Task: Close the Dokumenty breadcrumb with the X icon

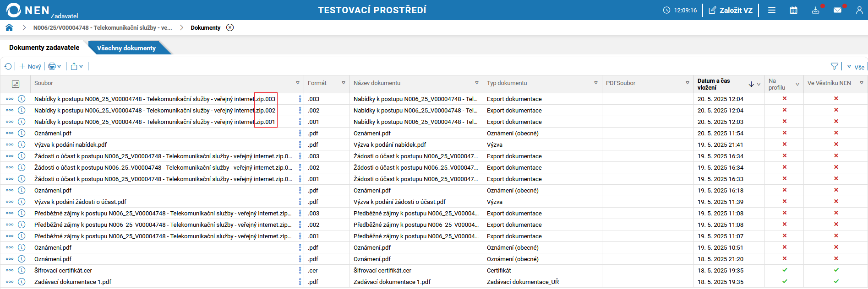Action: [230, 27]
